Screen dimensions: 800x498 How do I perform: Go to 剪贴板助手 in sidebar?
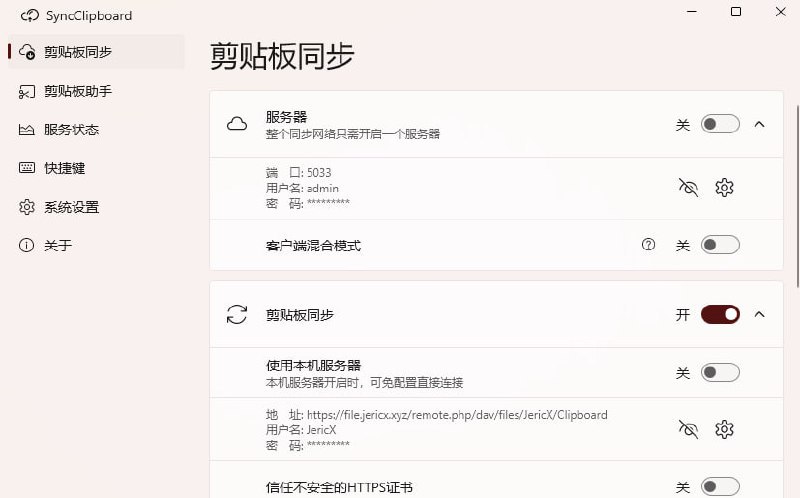click(96, 91)
